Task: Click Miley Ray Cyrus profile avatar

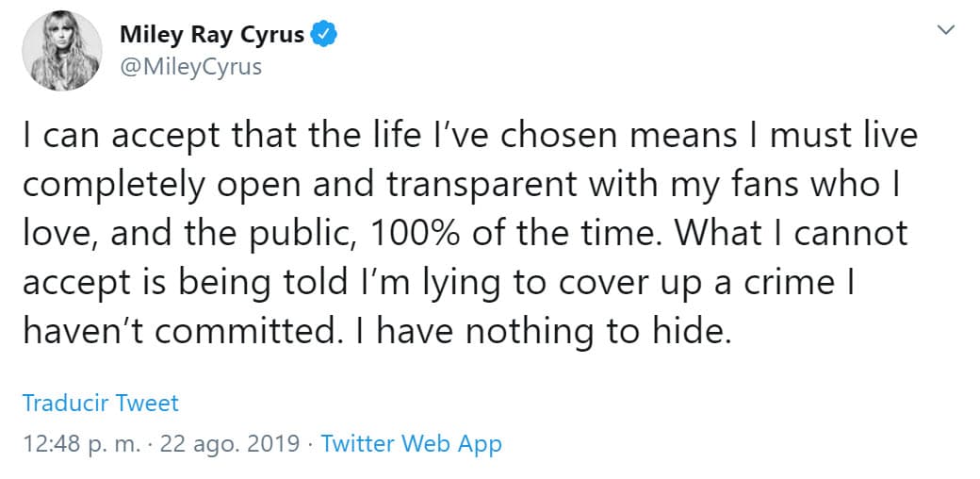Action: [x=62, y=52]
